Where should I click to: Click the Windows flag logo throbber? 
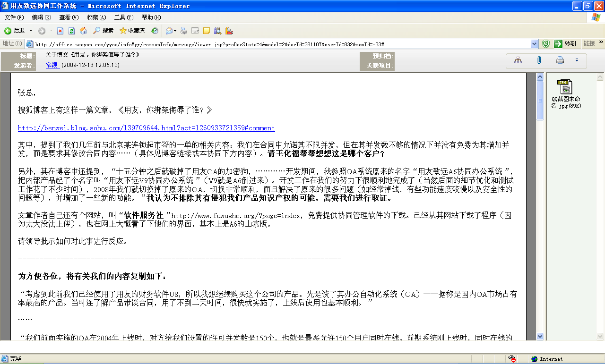pyautogui.click(x=596, y=17)
